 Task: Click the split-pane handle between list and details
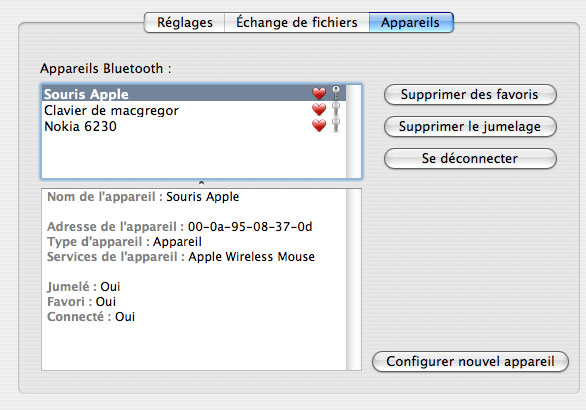201,183
